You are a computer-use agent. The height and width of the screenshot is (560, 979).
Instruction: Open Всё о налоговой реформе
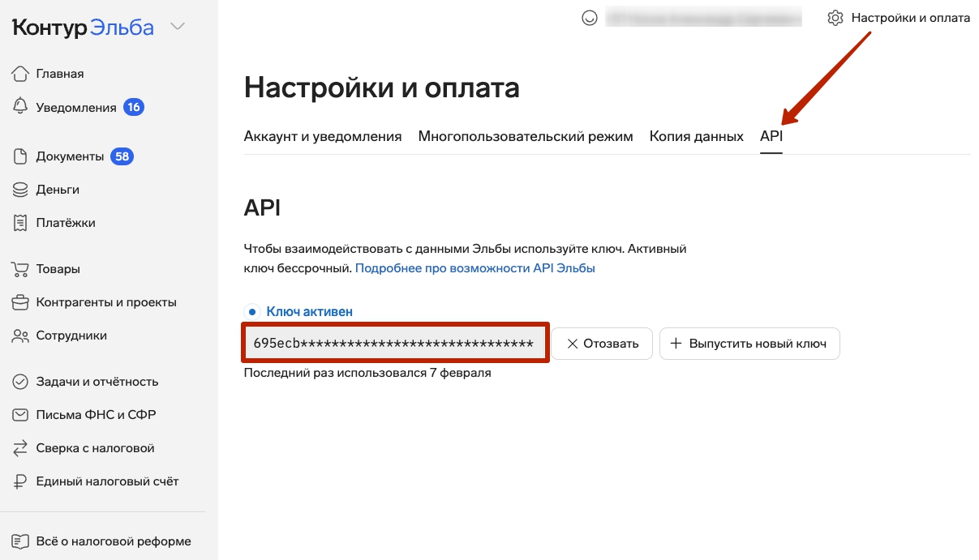click(114, 541)
